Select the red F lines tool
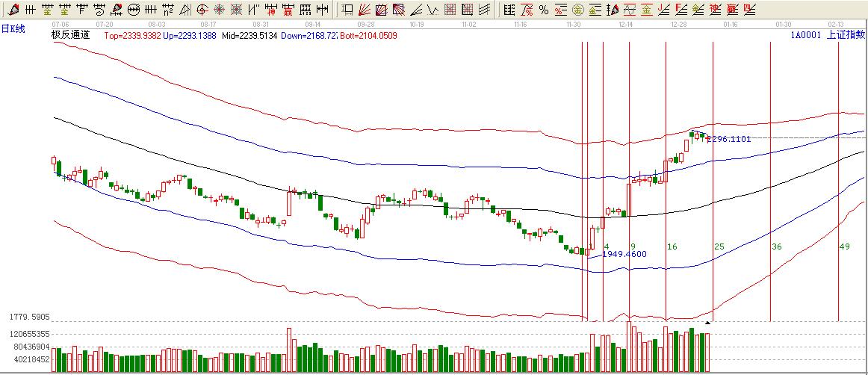Image resolution: width=868 pixels, height=375 pixels. (x=681, y=10)
